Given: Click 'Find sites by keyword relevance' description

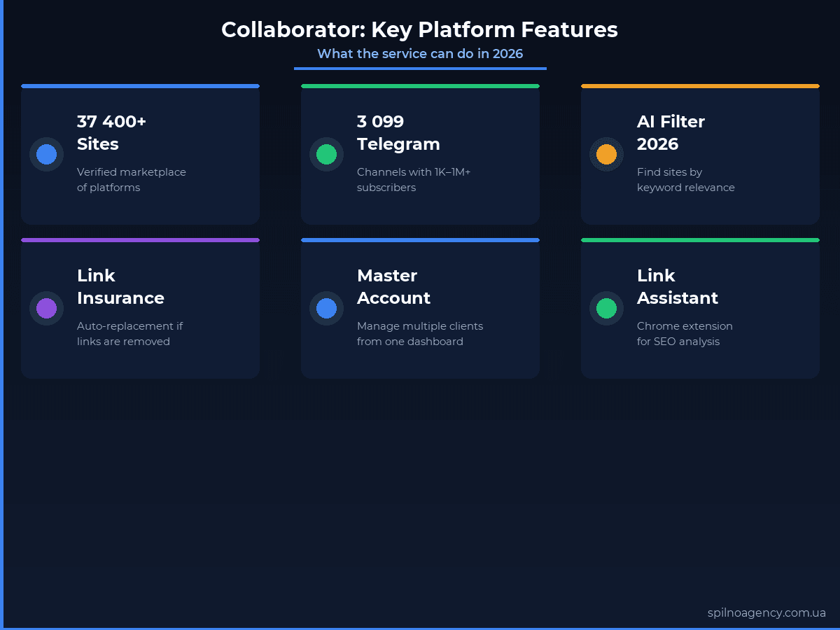Looking at the screenshot, I should click(686, 180).
